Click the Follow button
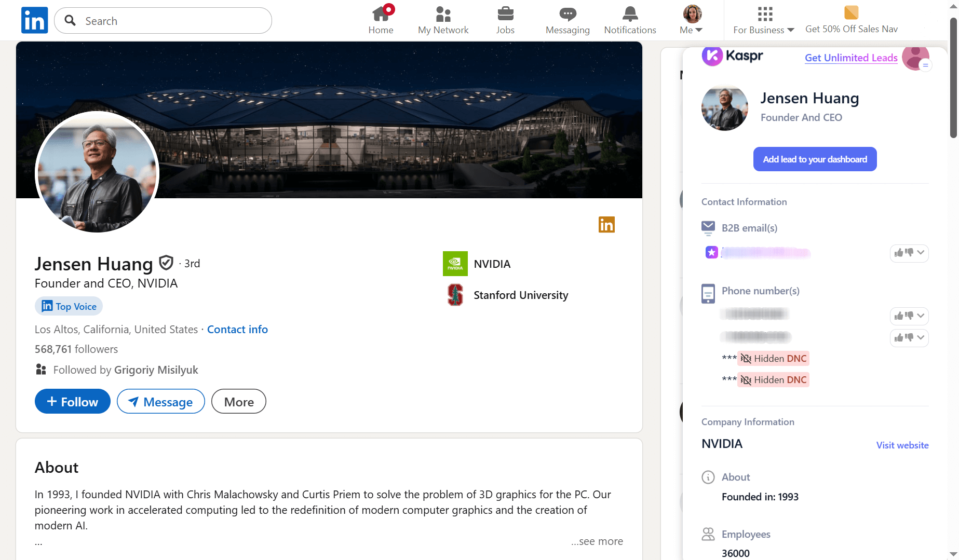The height and width of the screenshot is (560, 959). coord(73,402)
